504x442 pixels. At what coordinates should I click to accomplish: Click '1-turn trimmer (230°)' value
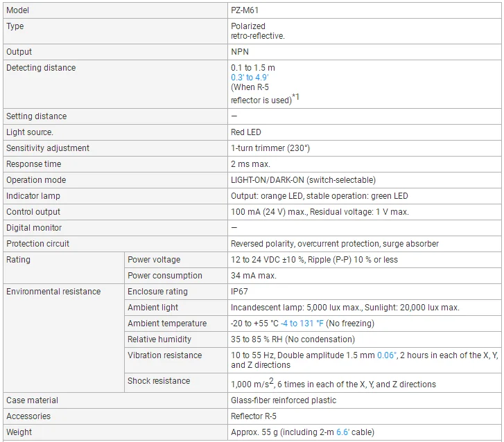coord(270,148)
